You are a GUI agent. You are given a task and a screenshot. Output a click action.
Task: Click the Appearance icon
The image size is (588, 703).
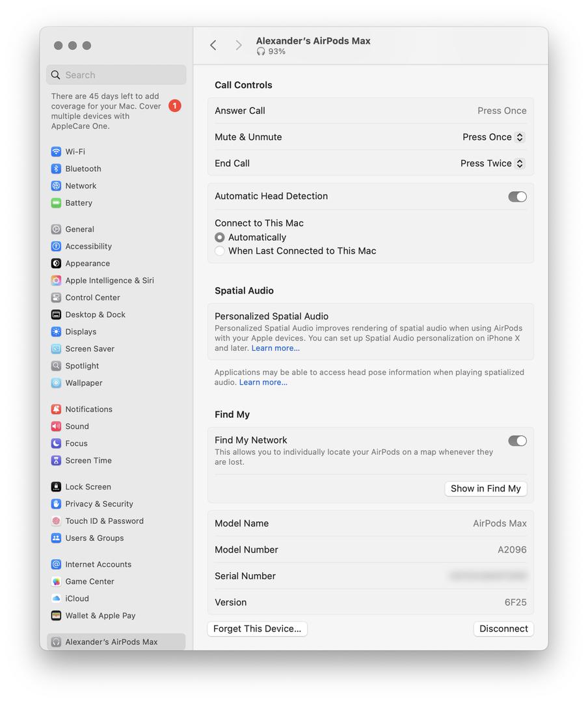(x=56, y=263)
